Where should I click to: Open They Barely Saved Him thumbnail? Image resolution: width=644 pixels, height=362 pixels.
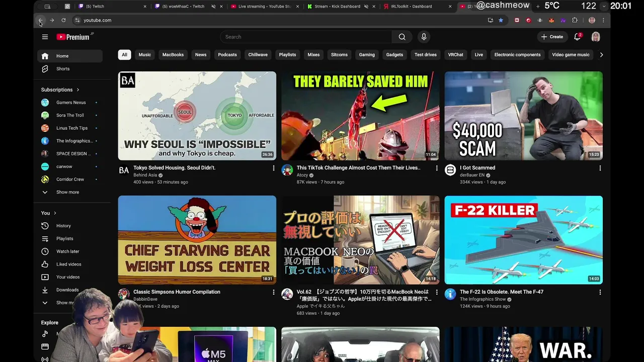click(x=360, y=116)
